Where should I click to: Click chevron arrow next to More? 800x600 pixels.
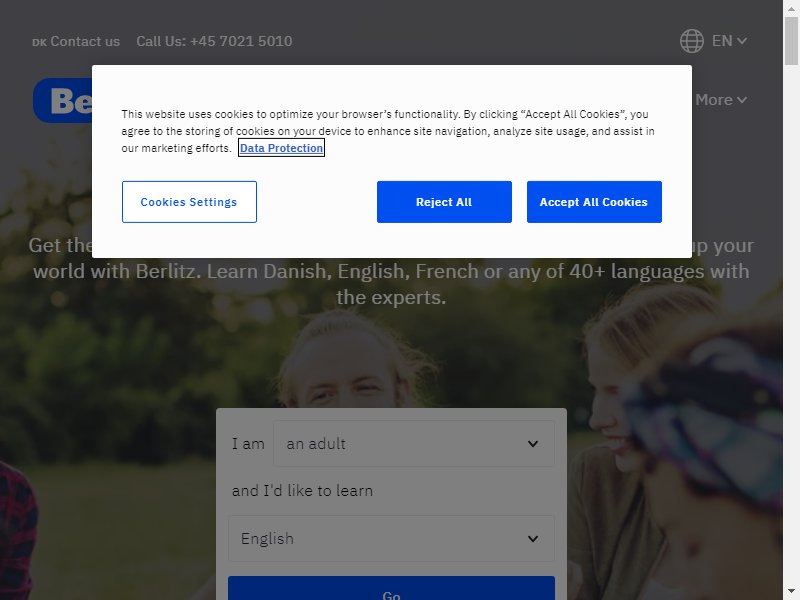742,100
